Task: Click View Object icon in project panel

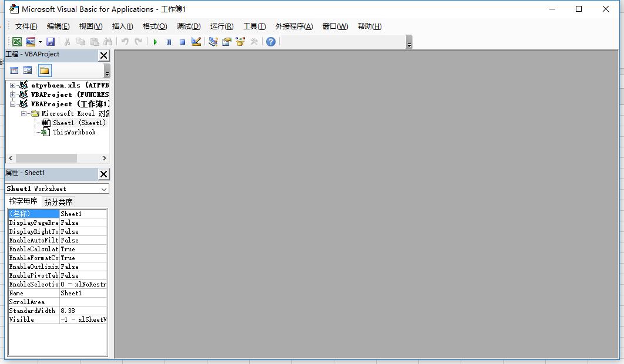Action: [28, 70]
